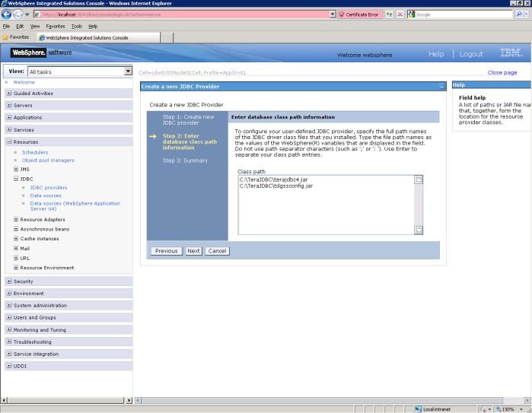
Task: Collapse the JDBC node
Action: pos(16,179)
